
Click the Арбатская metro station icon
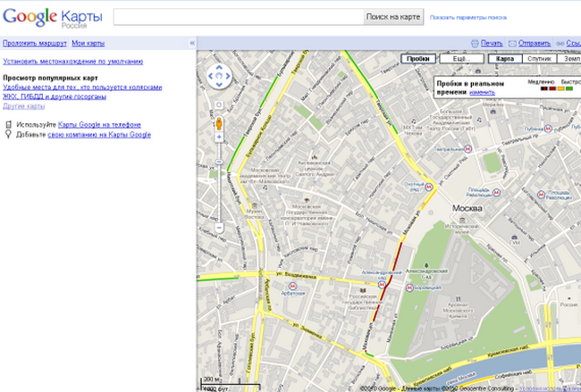click(292, 286)
